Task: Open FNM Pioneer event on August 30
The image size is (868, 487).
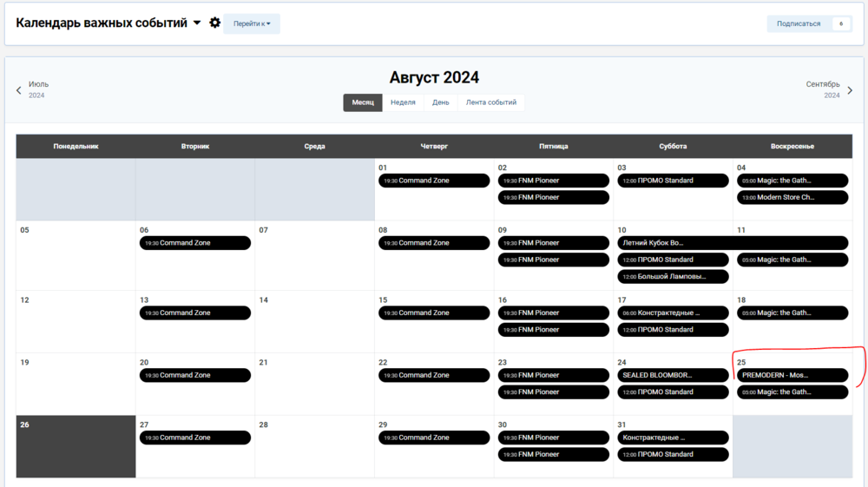Action: click(x=554, y=438)
